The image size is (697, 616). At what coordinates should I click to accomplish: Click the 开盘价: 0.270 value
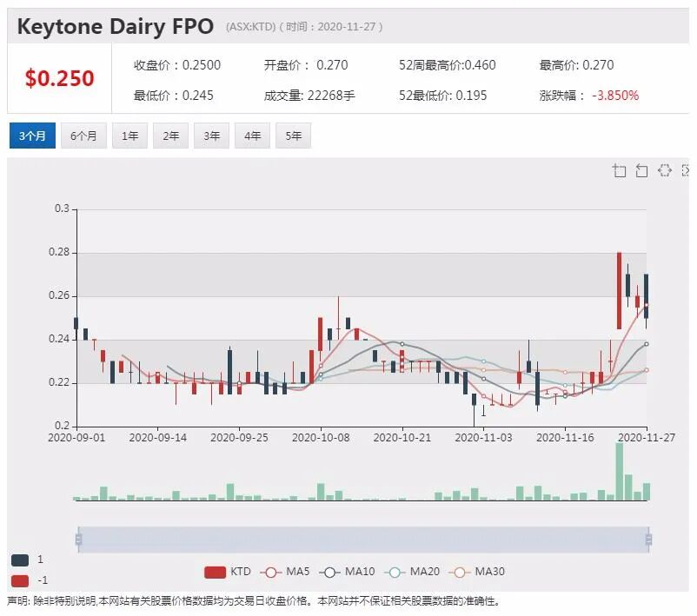point(306,65)
